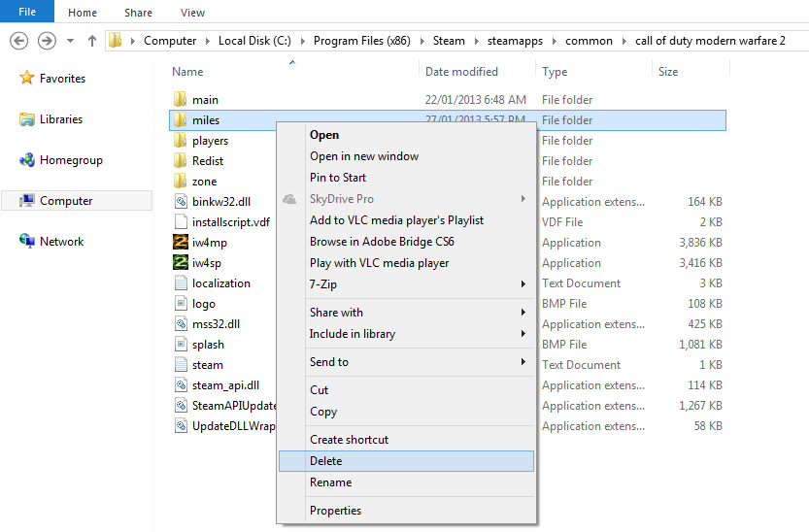Choose Copy from the context menu
Image resolution: width=809 pixels, height=532 pixels.
click(x=406, y=412)
